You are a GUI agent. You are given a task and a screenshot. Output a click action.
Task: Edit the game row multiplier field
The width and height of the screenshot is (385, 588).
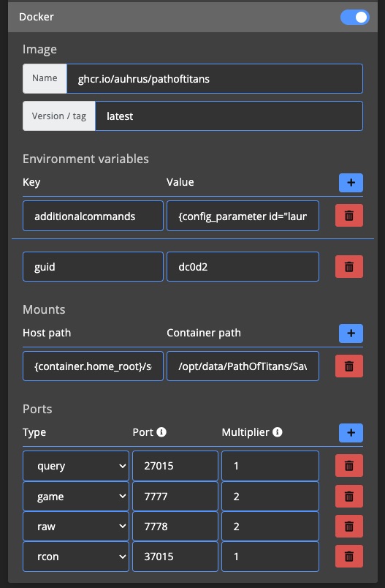[x=270, y=496]
